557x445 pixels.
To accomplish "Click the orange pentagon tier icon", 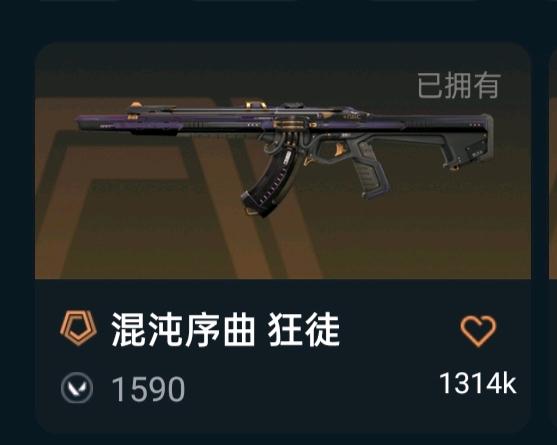I will 78,329.
